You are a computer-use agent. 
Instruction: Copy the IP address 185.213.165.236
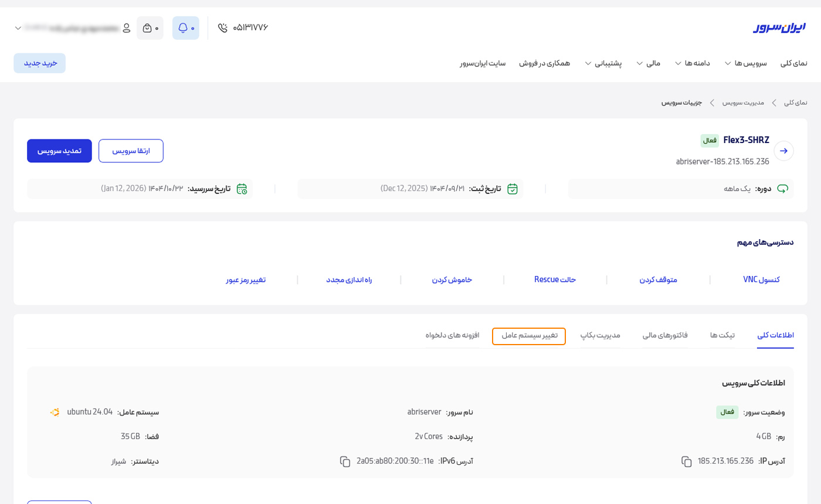687,462
